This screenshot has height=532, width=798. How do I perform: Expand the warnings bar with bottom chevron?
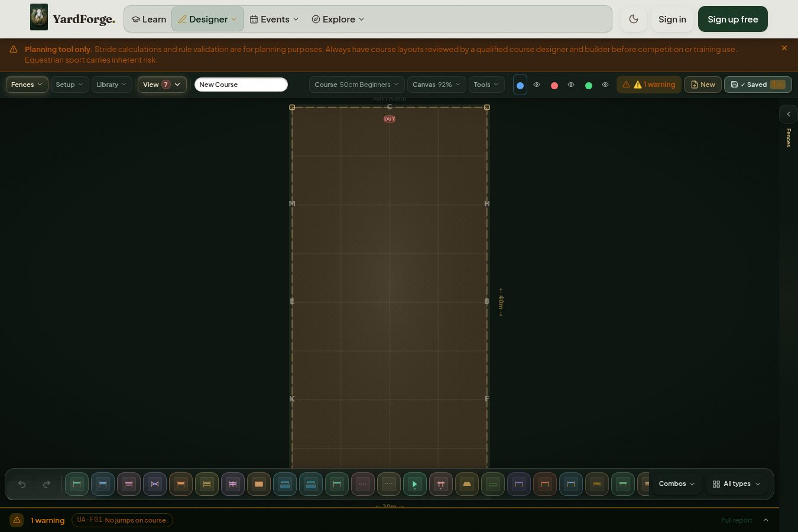pyautogui.click(x=766, y=520)
